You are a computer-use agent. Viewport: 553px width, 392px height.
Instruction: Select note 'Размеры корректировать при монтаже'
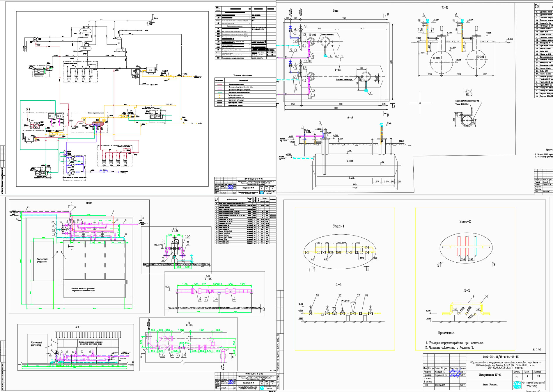pos(456,343)
